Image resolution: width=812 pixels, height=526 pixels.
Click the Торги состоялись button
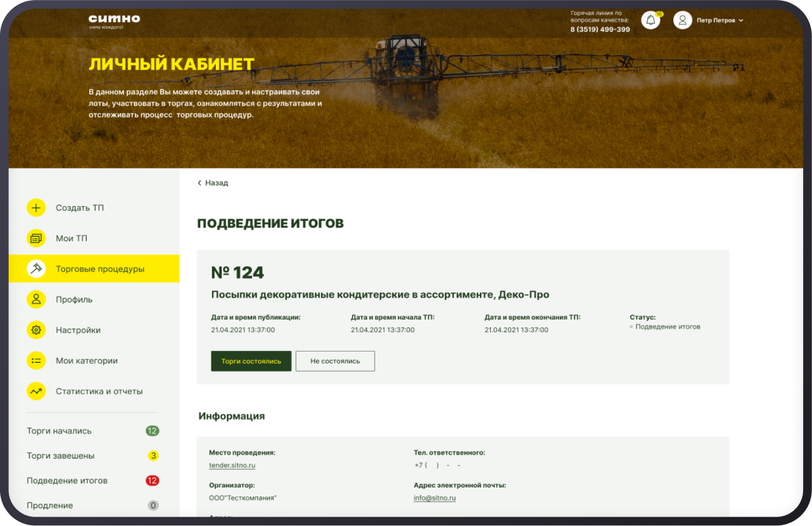(251, 361)
